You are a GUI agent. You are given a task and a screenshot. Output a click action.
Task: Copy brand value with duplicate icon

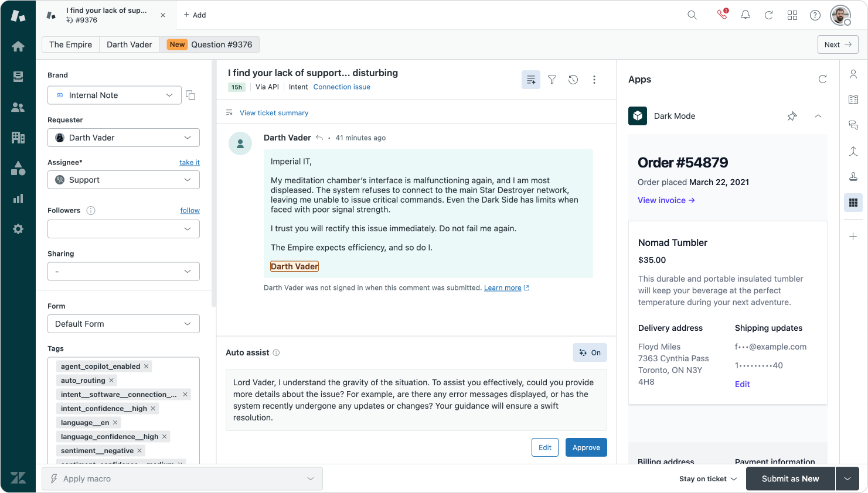point(190,95)
